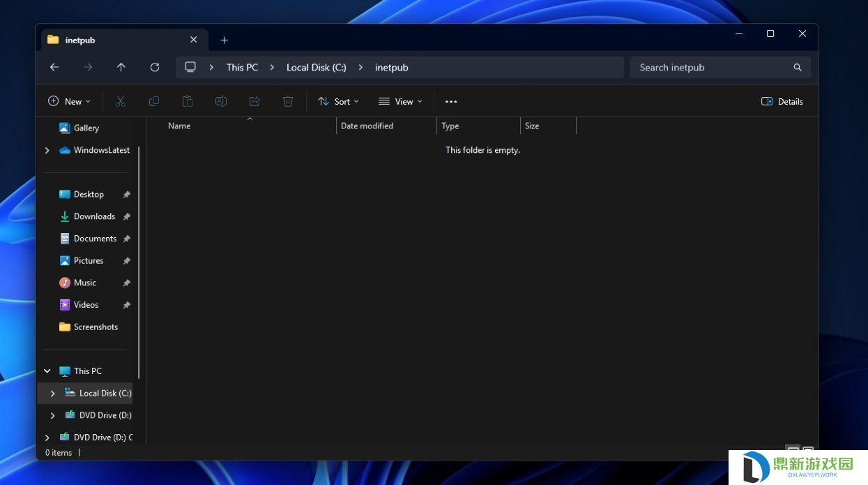This screenshot has height=485, width=868.
Task: Click the pin icon beside Desktop
Action: (x=126, y=195)
